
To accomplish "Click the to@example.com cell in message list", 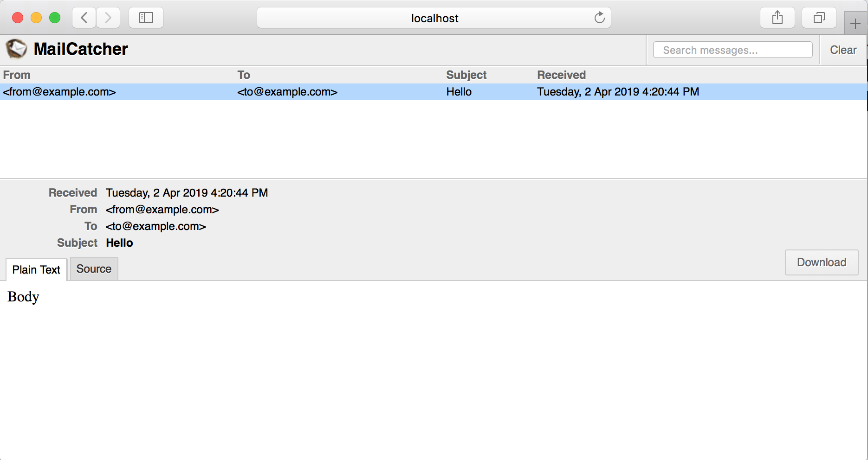I will 287,92.
